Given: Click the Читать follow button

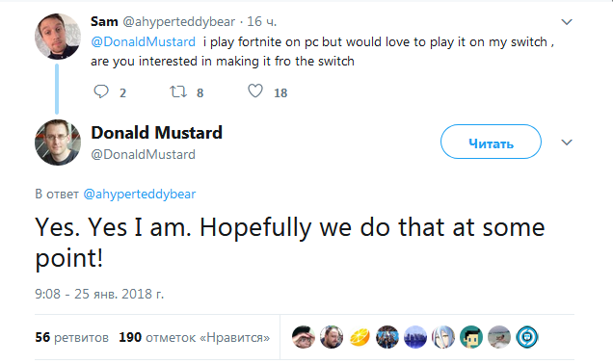Looking at the screenshot, I should point(491,142).
